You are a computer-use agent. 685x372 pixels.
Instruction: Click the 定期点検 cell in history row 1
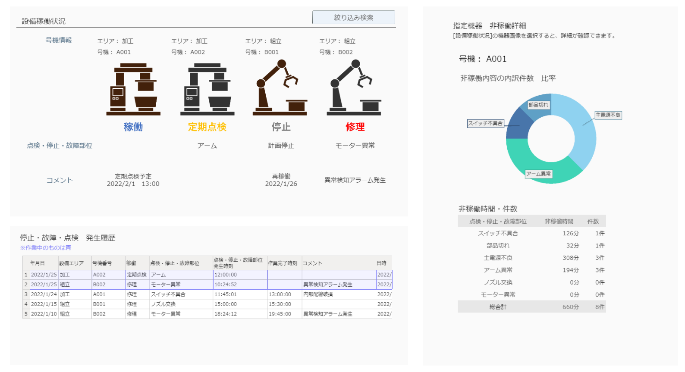[136, 275]
